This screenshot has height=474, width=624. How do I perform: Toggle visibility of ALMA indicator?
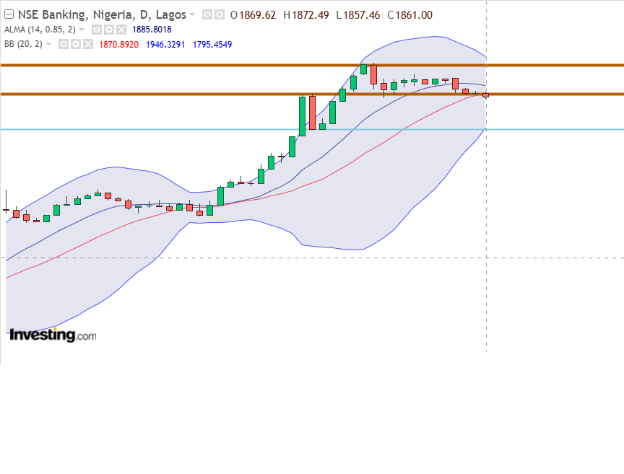(x=97, y=30)
